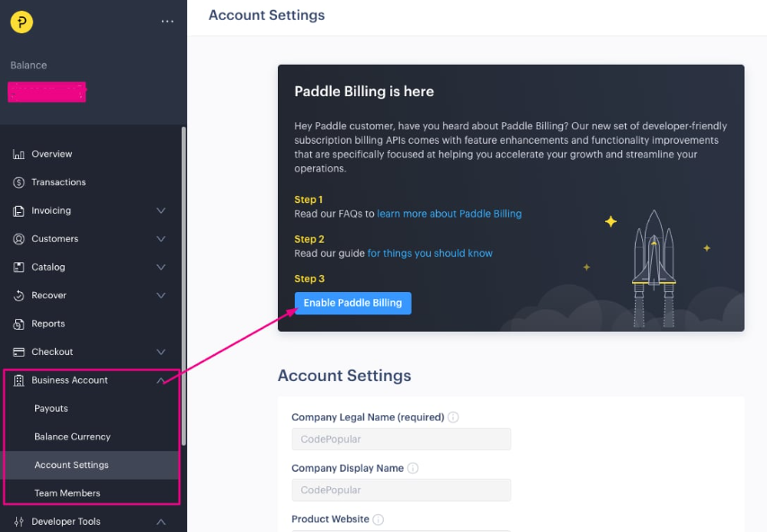The height and width of the screenshot is (532, 767).
Task: Click the Catalog book icon
Action: pos(19,268)
